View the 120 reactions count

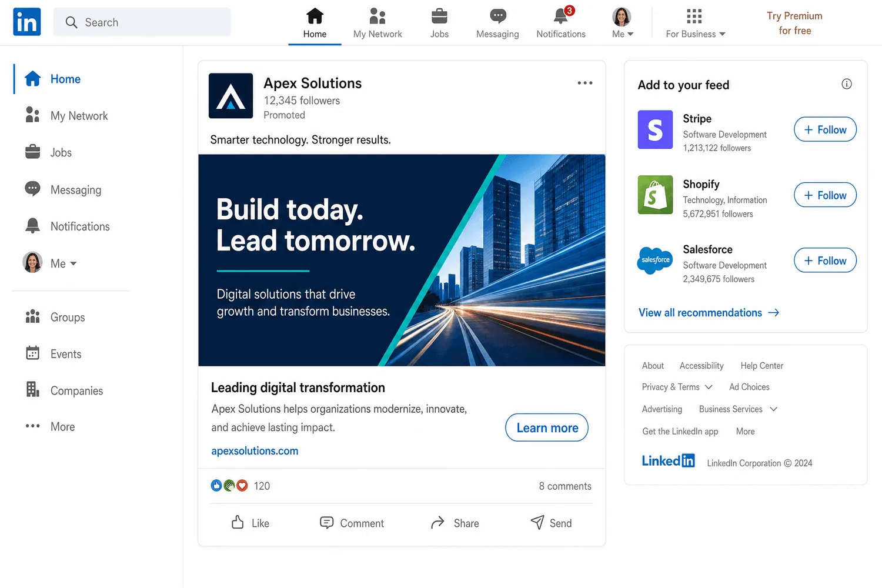pyautogui.click(x=262, y=486)
